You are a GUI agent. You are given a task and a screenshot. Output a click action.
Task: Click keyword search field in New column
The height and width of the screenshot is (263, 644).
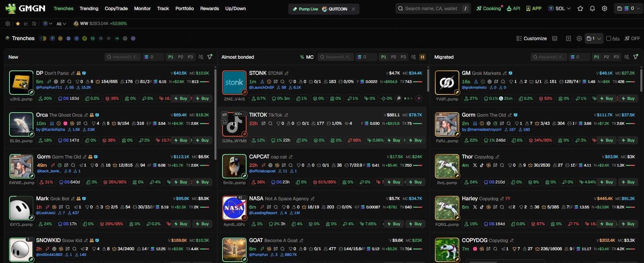click(123, 57)
